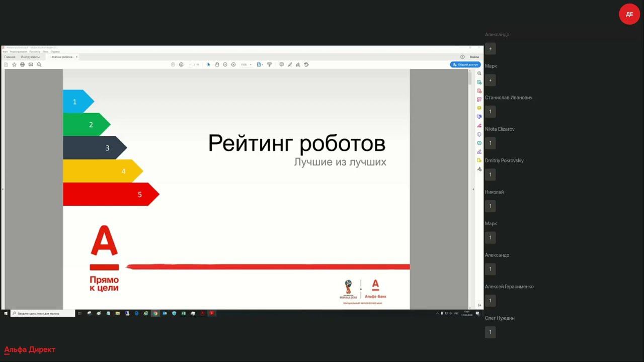Click the save file icon in toolbar

click(6, 64)
